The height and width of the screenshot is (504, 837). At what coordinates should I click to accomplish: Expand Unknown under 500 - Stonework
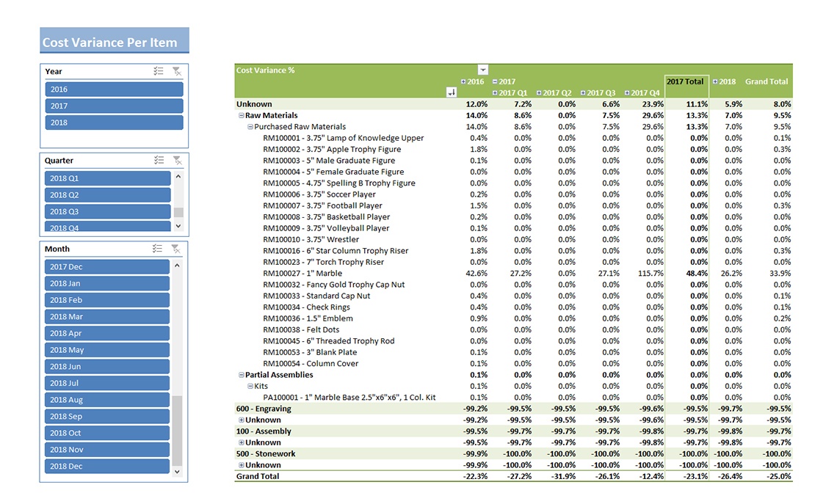241,465
